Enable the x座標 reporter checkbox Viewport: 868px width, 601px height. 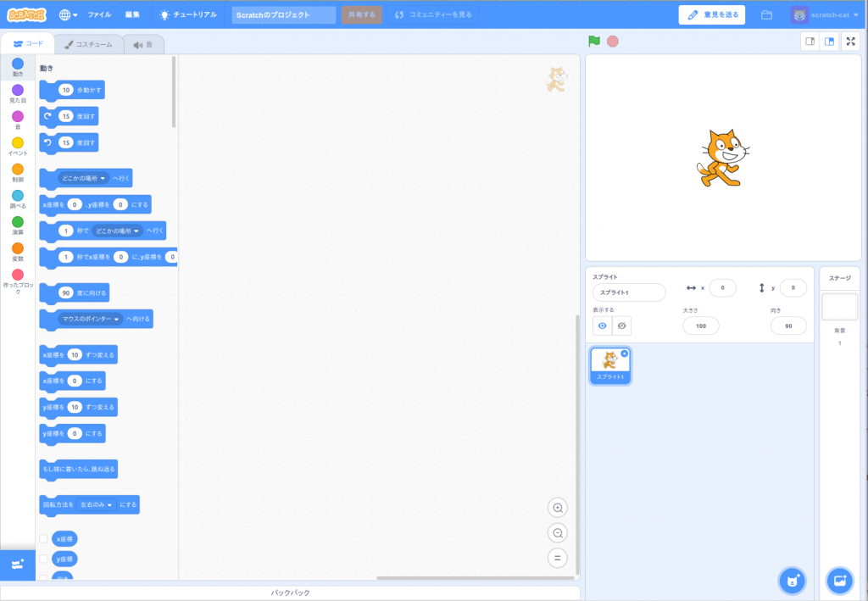[x=43, y=539]
